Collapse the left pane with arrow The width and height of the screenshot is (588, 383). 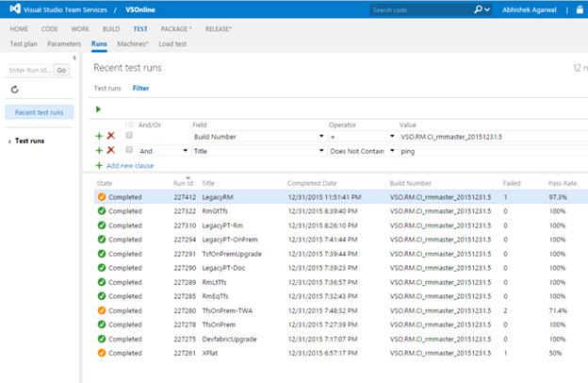pos(74,58)
